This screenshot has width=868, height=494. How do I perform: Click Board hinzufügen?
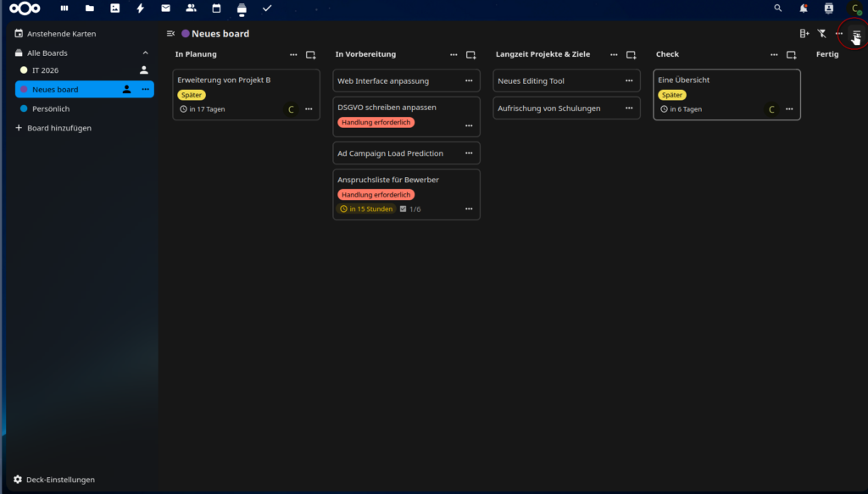tap(58, 128)
